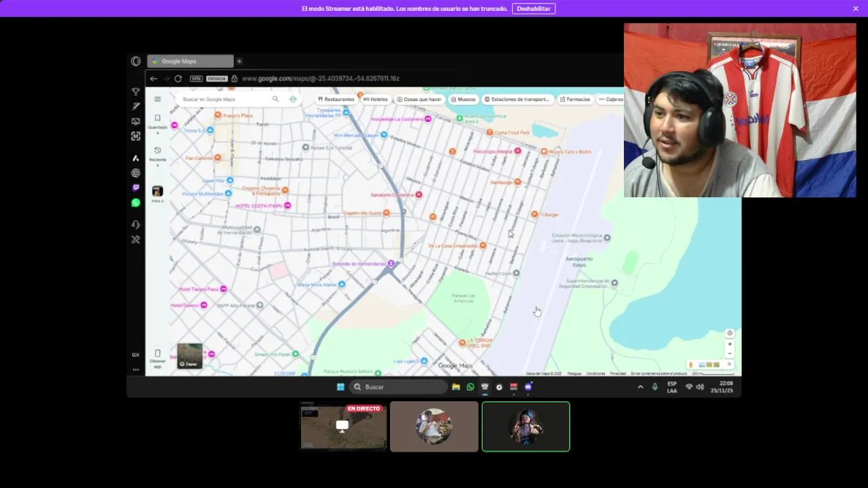
Task: Open File Explorer from taskbar
Action: [456, 387]
